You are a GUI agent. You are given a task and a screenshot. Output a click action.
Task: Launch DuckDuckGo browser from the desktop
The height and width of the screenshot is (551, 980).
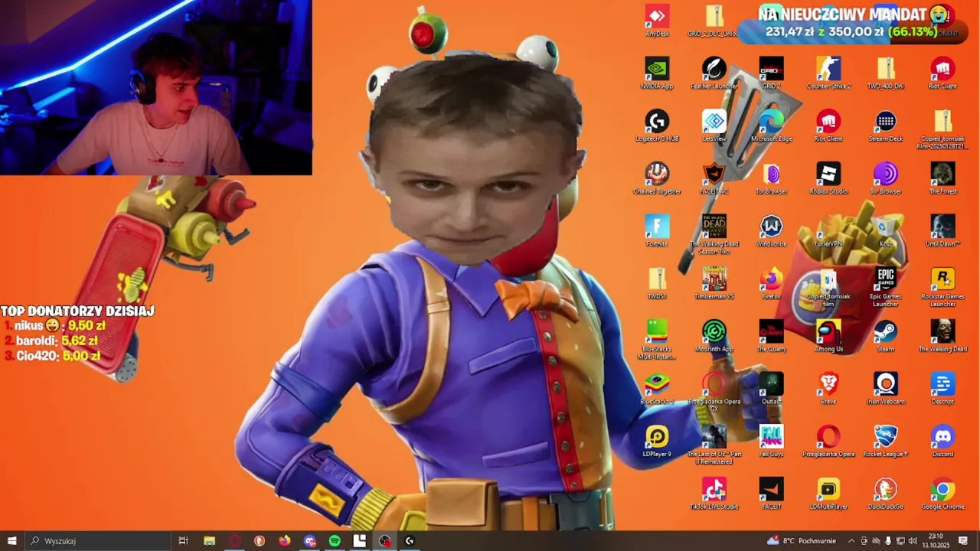[886, 494]
